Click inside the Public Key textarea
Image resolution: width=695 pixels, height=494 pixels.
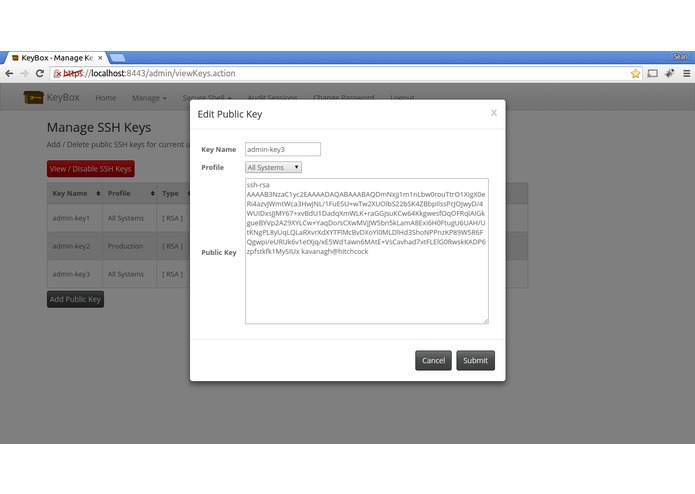pos(367,251)
